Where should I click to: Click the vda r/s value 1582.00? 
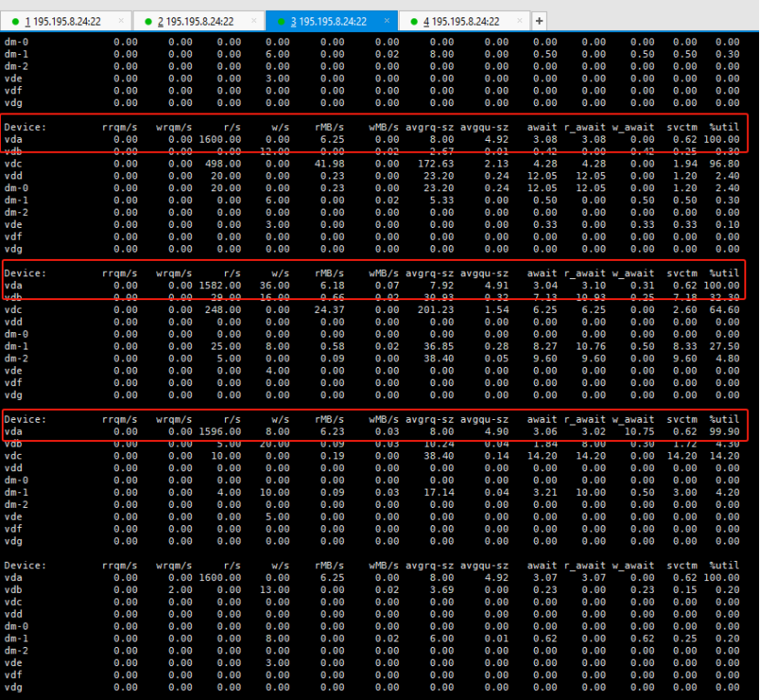(x=220, y=285)
